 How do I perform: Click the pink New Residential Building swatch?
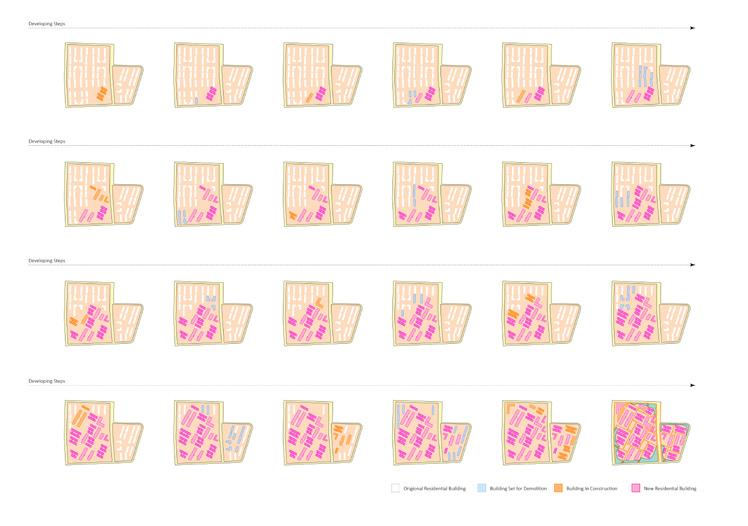[x=635, y=488]
